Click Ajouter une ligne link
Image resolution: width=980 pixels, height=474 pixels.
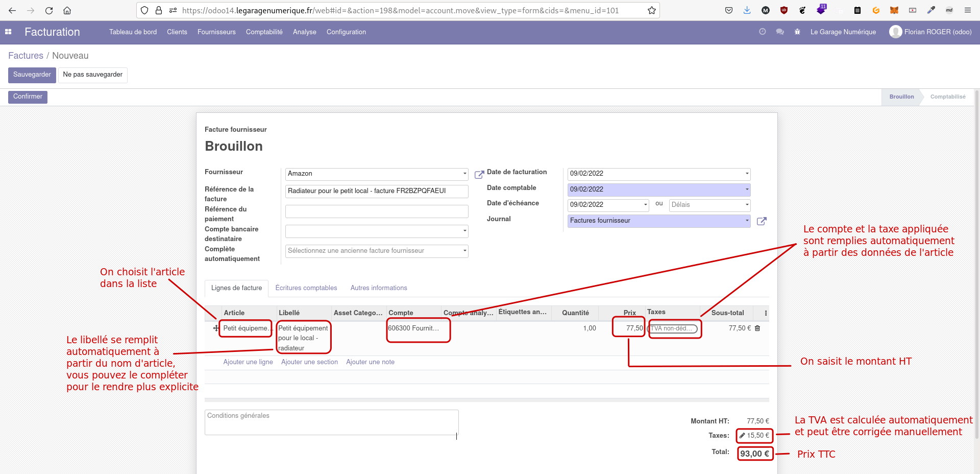pyautogui.click(x=248, y=362)
